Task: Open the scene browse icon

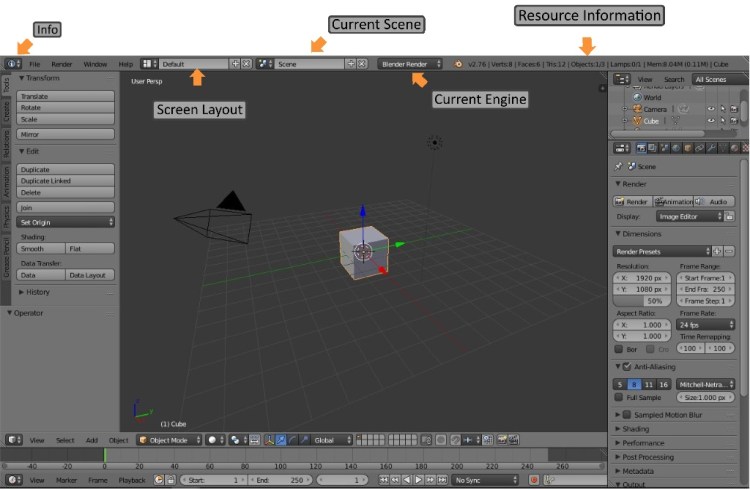Action: 265,64
